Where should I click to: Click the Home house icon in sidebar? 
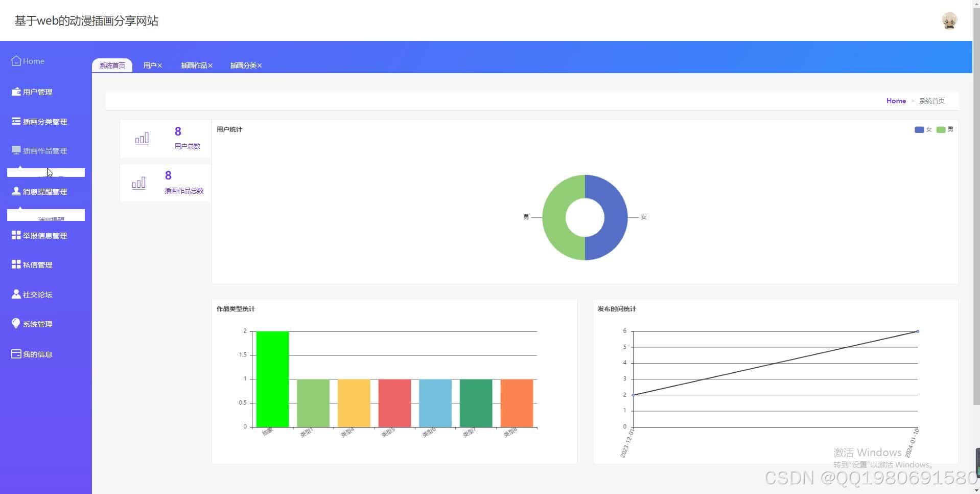(x=16, y=61)
